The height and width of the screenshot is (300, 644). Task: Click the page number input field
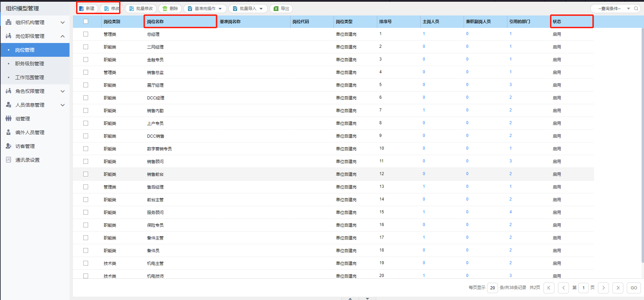point(583,288)
